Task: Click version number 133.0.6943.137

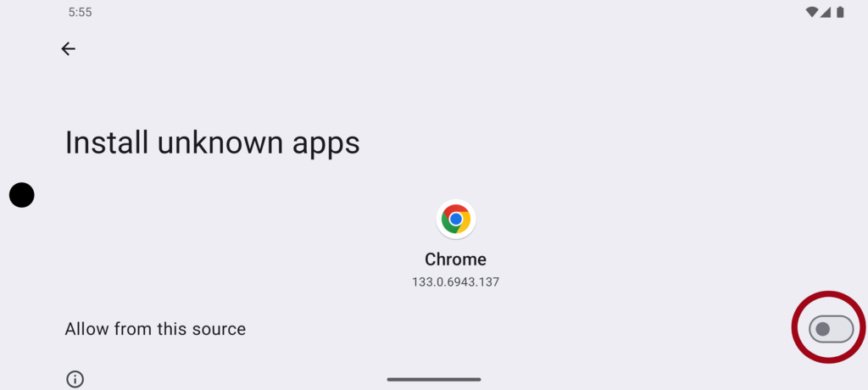Action: 455,282
